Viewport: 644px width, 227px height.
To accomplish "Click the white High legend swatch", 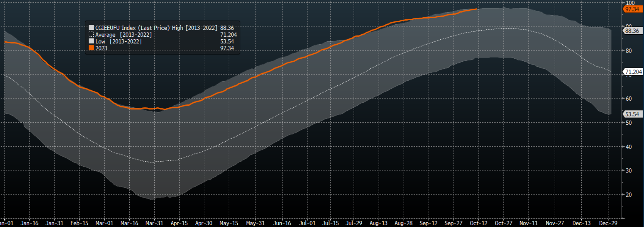I will pos(91,27).
